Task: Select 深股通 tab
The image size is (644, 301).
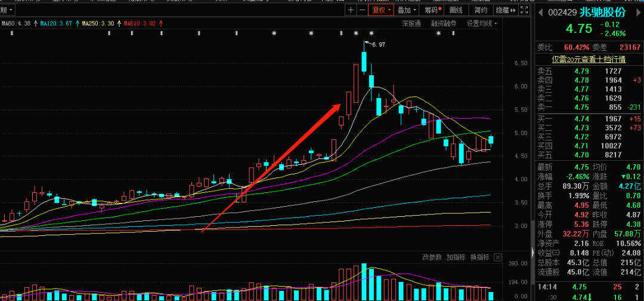Action: [411, 23]
